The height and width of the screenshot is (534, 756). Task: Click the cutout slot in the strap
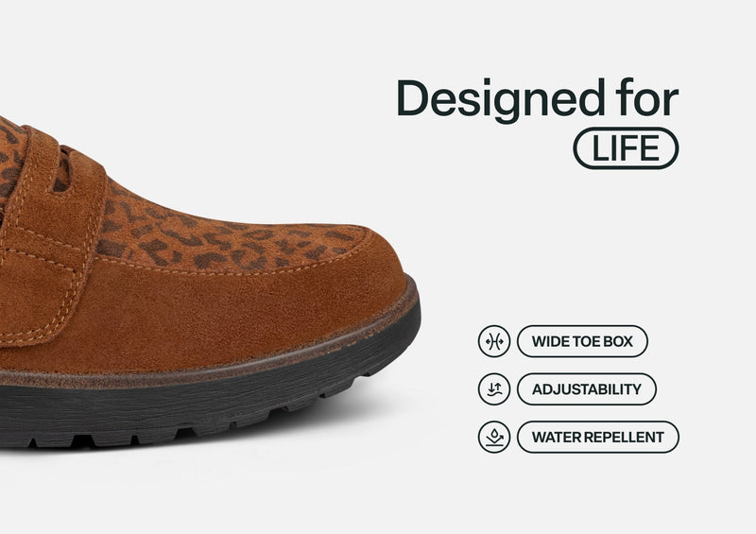(x=61, y=170)
